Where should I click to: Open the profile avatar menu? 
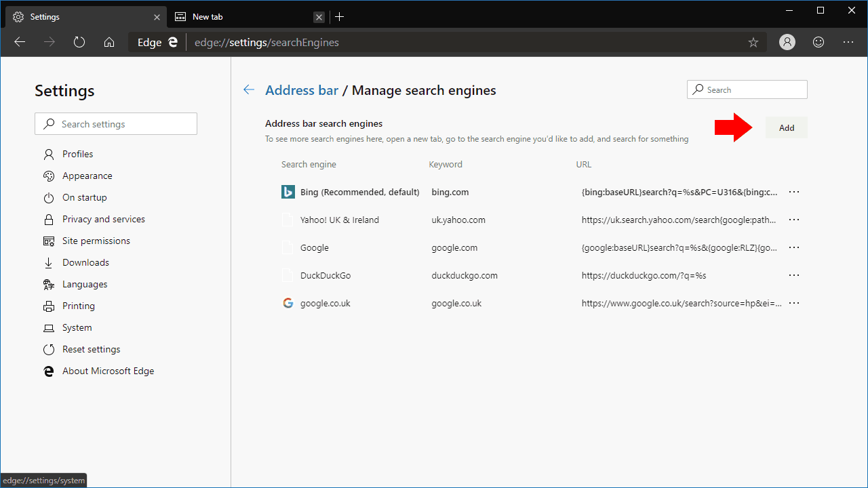787,42
